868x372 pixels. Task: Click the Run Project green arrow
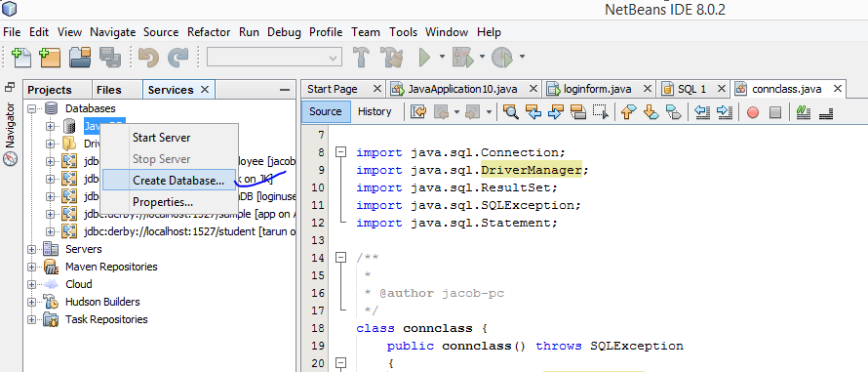point(424,57)
